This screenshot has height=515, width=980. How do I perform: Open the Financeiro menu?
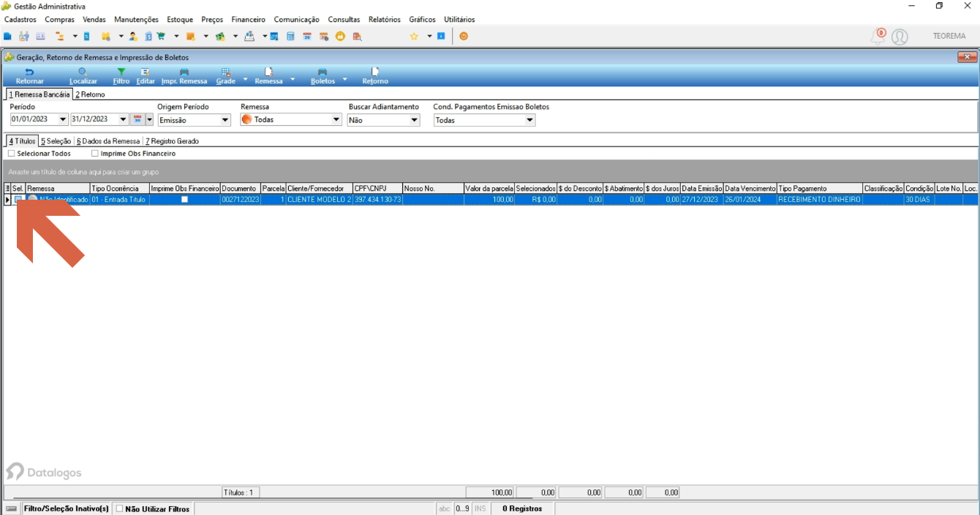pyautogui.click(x=248, y=20)
